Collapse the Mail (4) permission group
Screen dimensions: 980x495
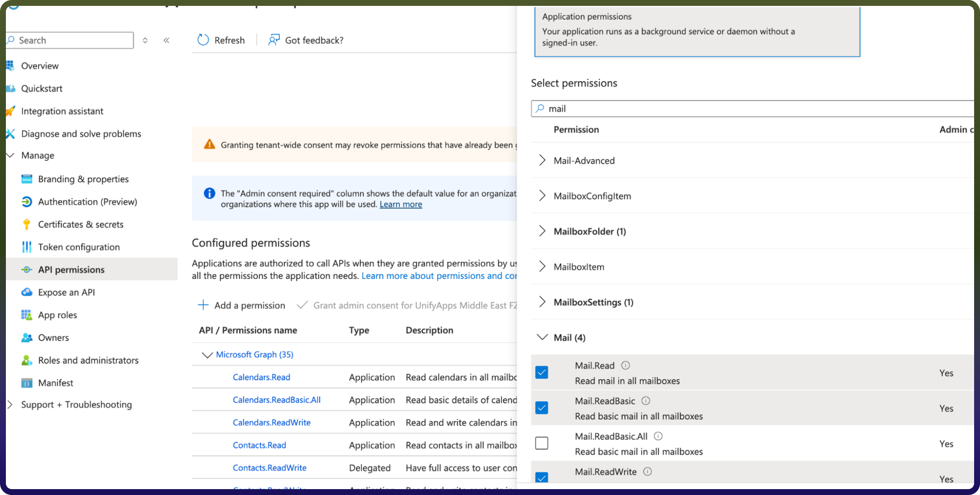point(542,337)
